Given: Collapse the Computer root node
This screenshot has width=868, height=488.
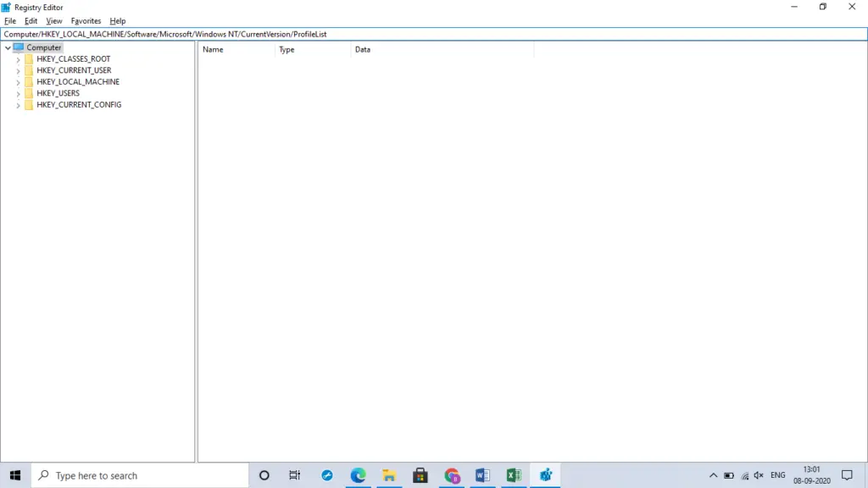Looking at the screenshot, I should point(8,47).
